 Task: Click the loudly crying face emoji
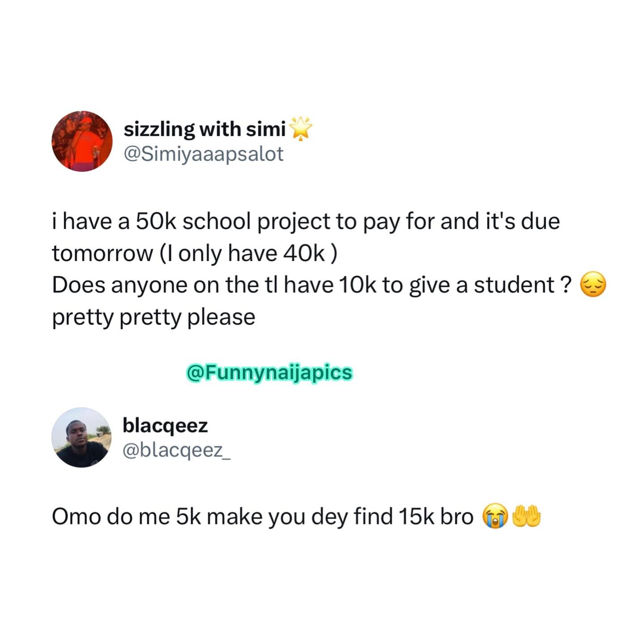click(495, 517)
